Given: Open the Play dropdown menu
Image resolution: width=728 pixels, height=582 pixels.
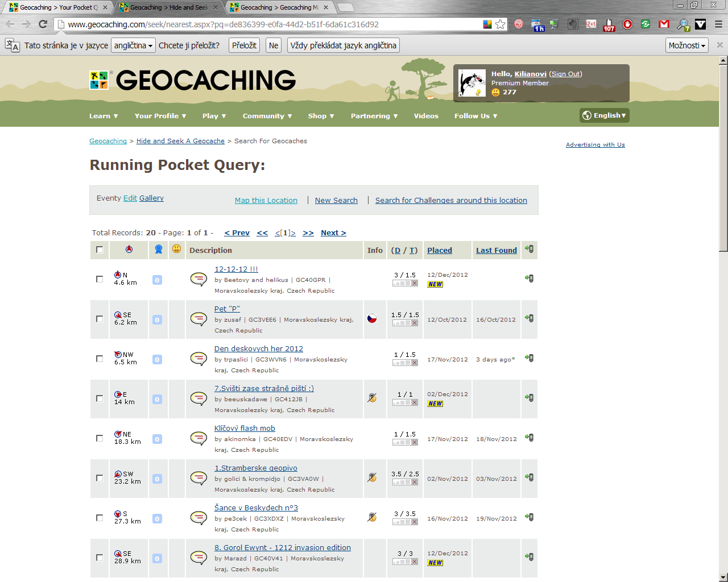Looking at the screenshot, I should pos(214,116).
